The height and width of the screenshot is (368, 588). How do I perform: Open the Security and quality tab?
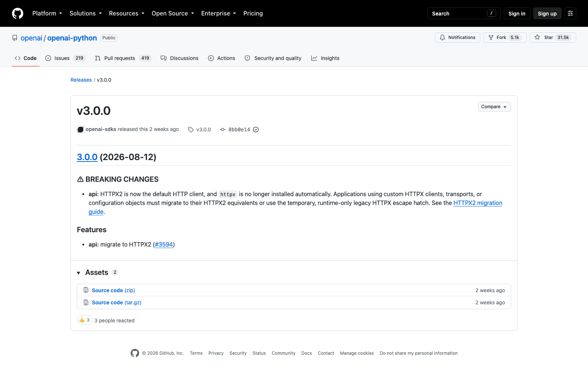273,58
